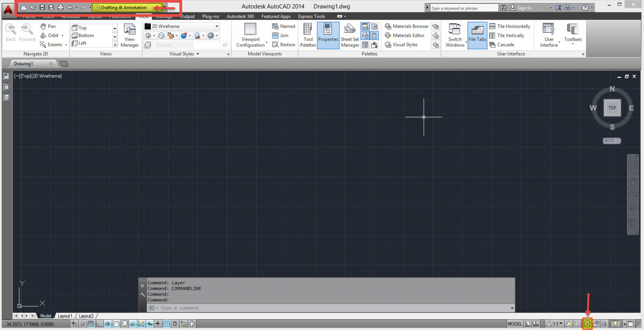Open Autodesk Exchange X icon
Image resolution: width=644 pixels, height=330 pixels.
pyautogui.click(x=559, y=8)
